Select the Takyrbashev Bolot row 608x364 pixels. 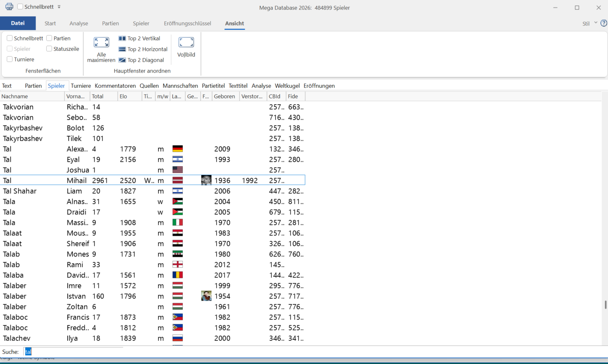153,128
